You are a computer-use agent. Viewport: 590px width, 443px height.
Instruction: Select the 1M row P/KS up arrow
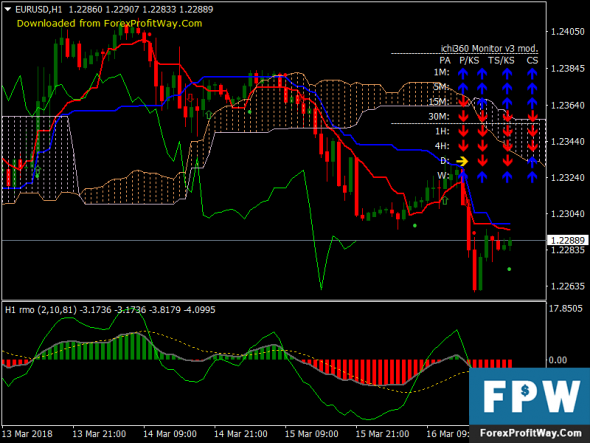482,73
